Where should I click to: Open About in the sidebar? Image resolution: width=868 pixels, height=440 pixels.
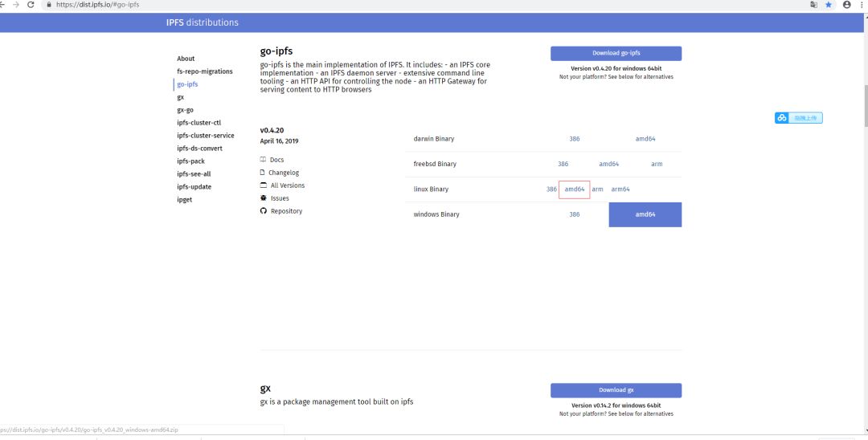186,59
